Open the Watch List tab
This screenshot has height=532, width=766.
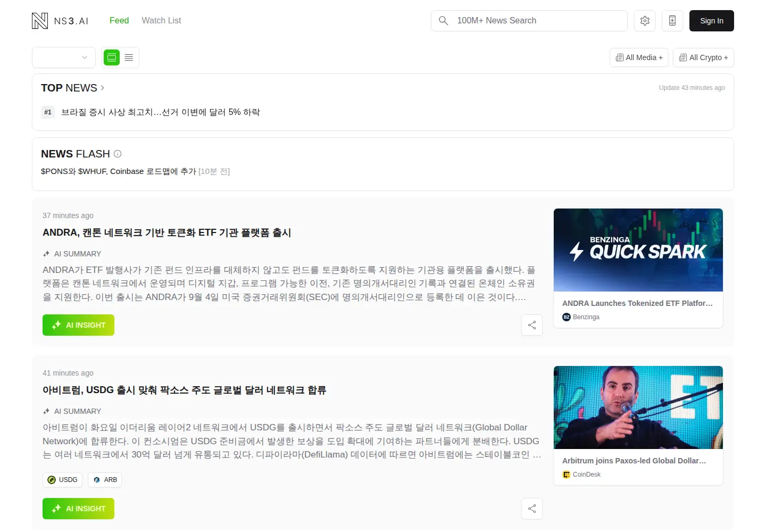click(161, 21)
